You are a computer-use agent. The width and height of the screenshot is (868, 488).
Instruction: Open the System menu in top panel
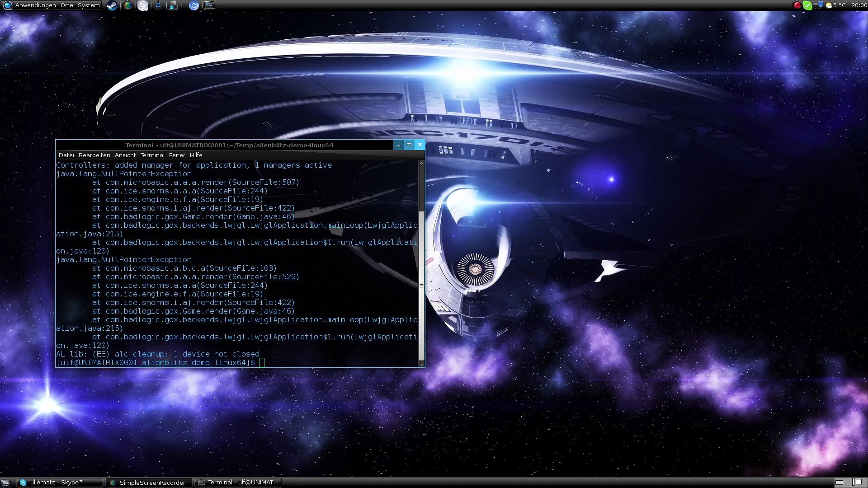[89, 5]
